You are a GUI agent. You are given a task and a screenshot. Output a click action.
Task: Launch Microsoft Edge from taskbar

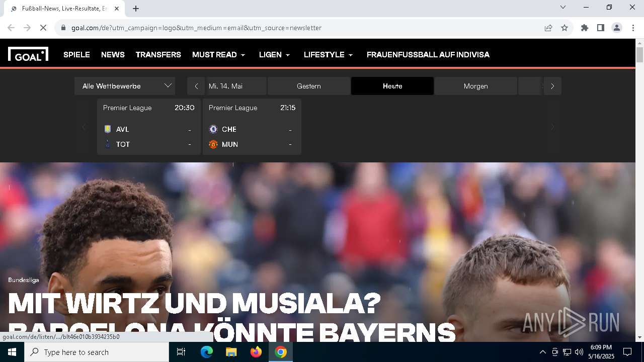coord(207,352)
